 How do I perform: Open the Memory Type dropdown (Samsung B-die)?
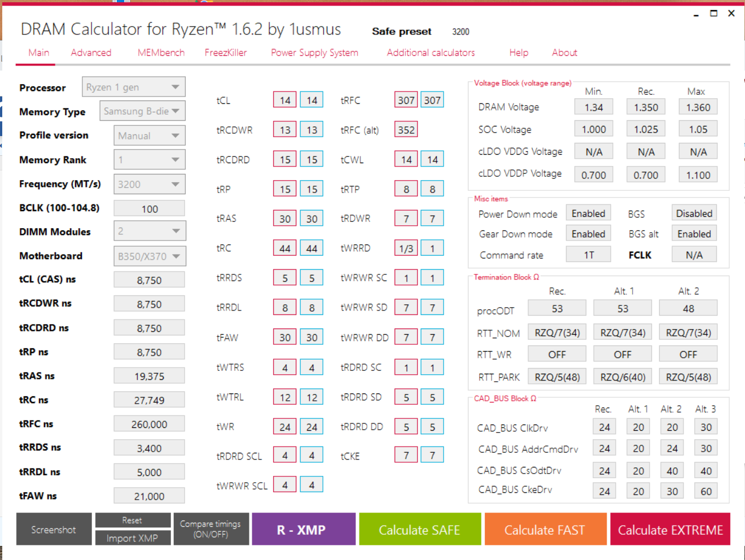click(x=142, y=111)
